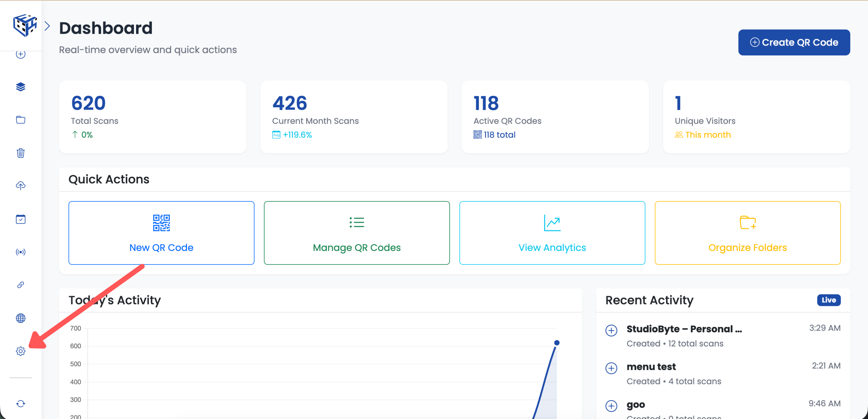Select the scheduled calendar-check icon in sidebar
Image resolution: width=868 pixels, height=419 pixels.
pos(20,219)
